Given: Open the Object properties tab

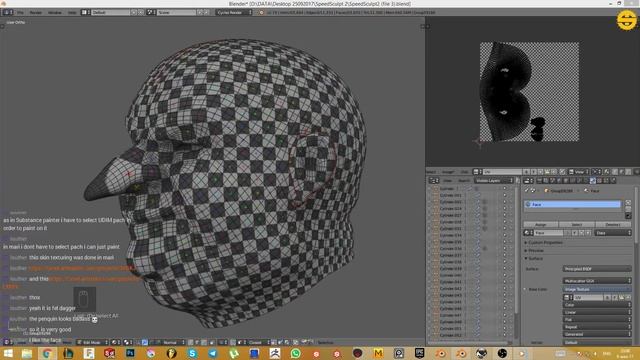Looking at the screenshot, I should click(x=566, y=180).
